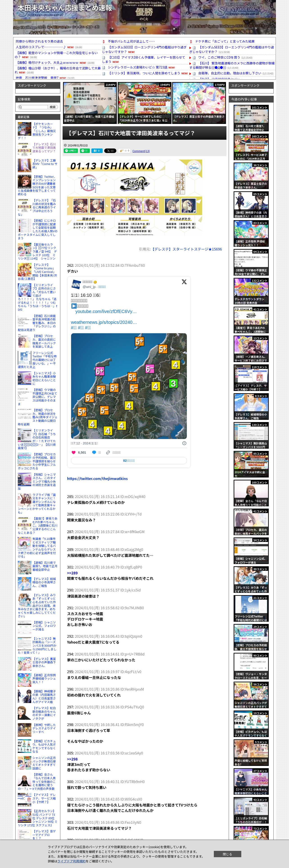This screenshot has height=868, width=289.
Task: Open 130コメント【シャニマス】popular thumbnail
Action: click(251, 435)
